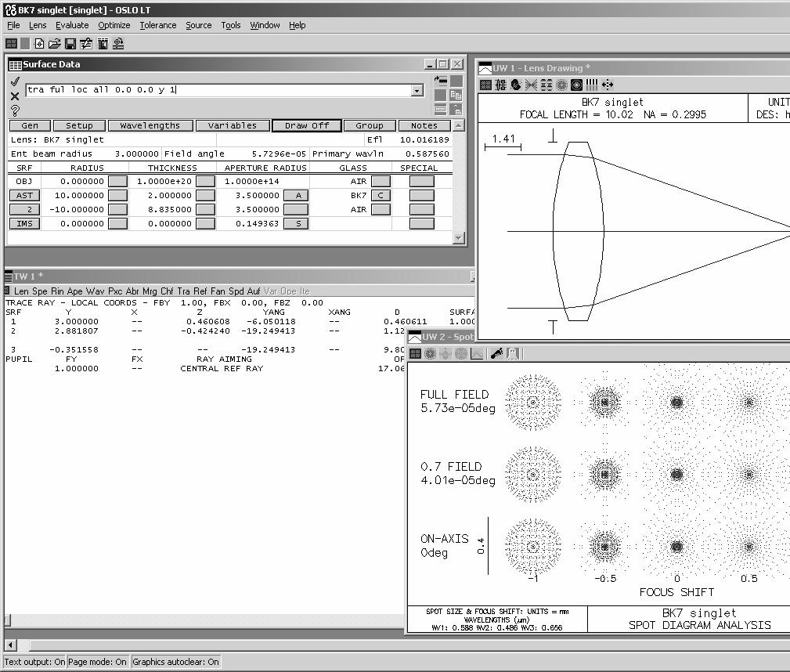The image size is (790, 672).
Task: Toggle the Page mode status bar indicator
Action: pos(97,662)
